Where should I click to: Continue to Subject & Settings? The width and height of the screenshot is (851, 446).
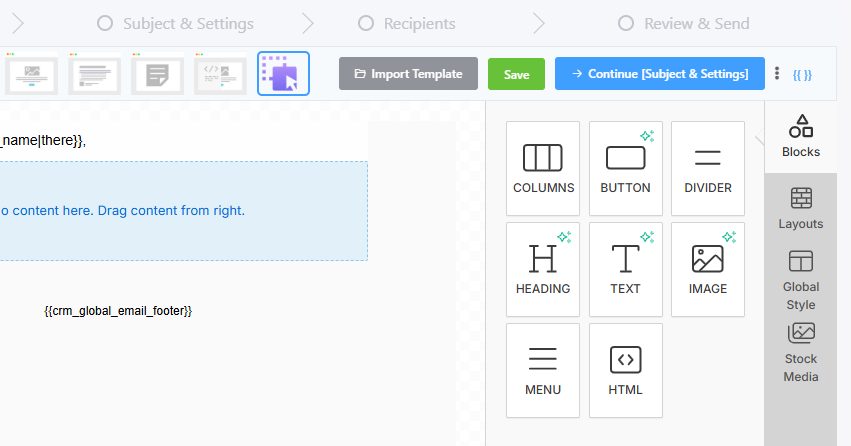(659, 74)
